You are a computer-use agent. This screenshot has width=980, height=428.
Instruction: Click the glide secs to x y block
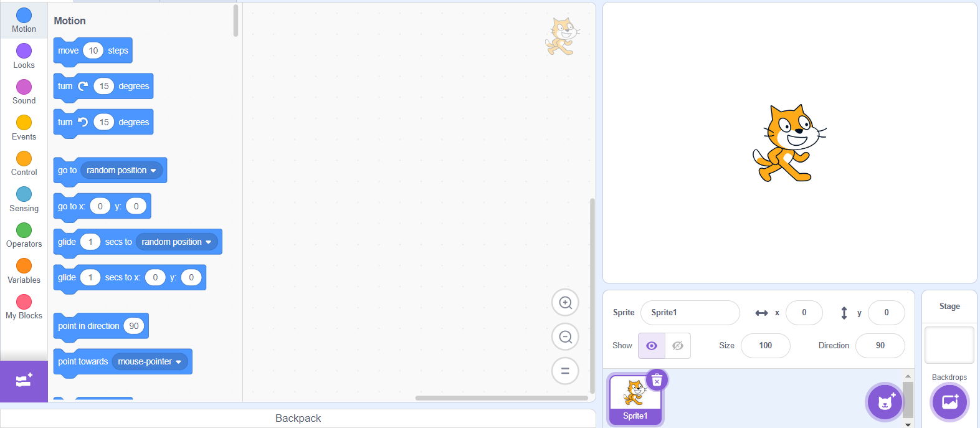(x=130, y=279)
